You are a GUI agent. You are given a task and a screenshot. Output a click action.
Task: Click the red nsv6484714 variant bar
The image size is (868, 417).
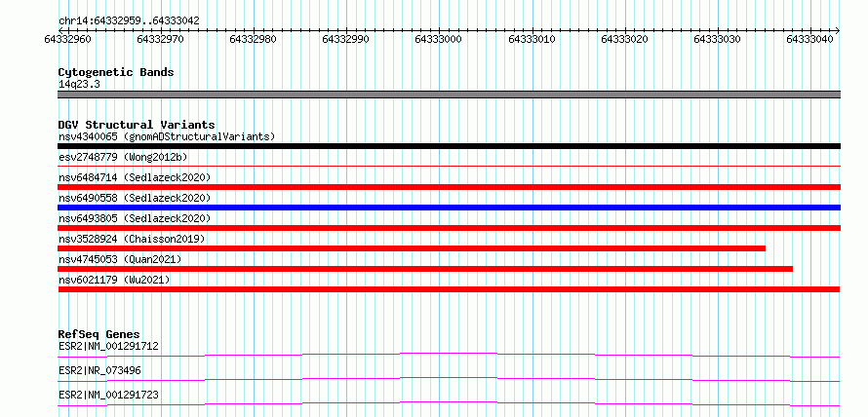pos(449,187)
